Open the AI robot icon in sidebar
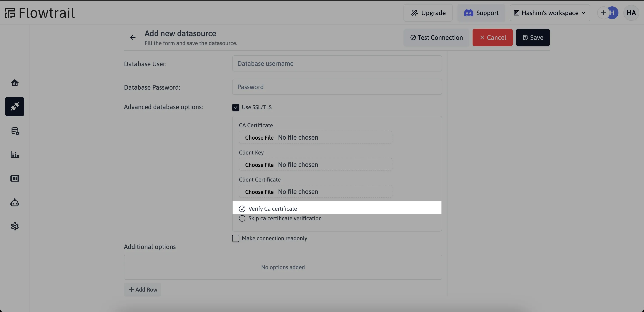 (x=15, y=202)
